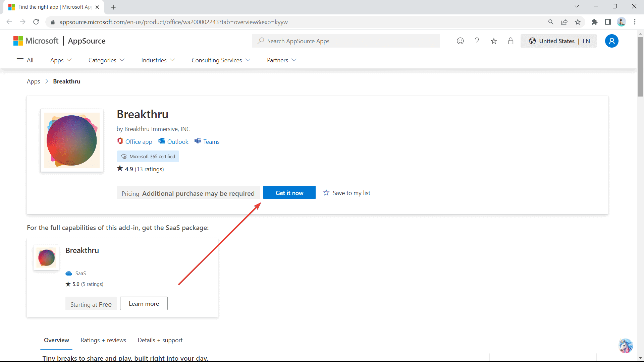
Task: Click the Breakthru SaaS package thumbnail
Action: (x=46, y=257)
